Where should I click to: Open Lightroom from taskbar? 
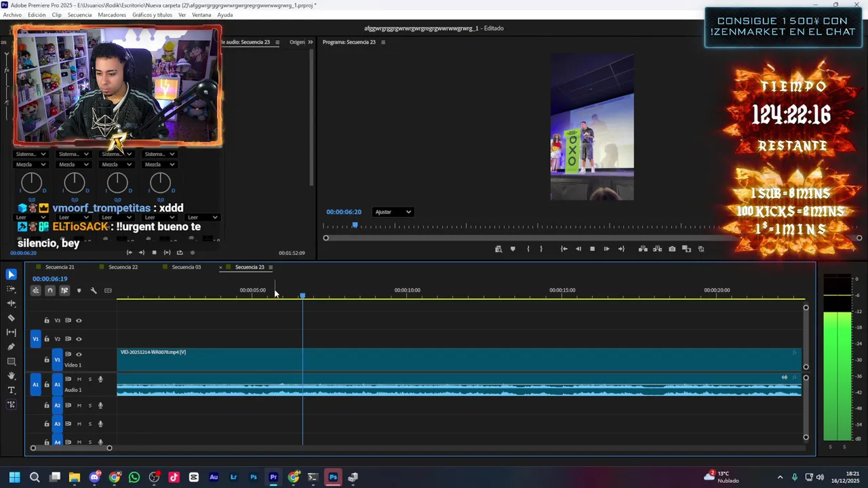coord(233,477)
